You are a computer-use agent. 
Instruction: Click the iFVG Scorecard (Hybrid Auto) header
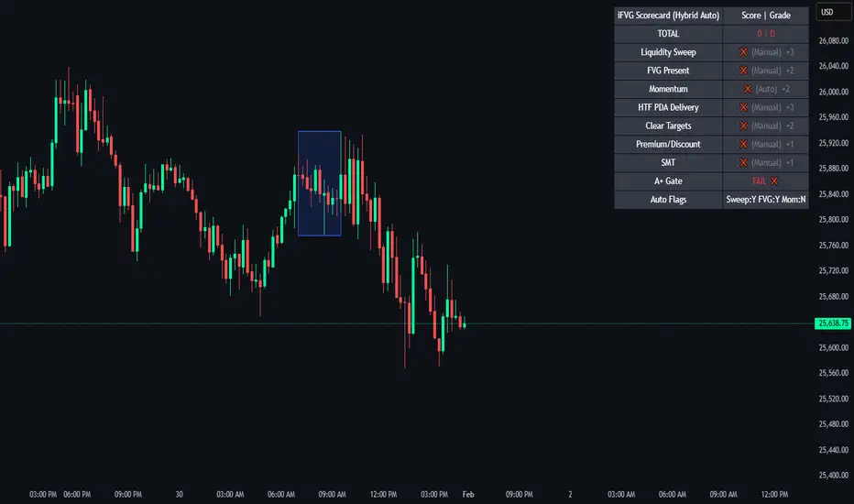pos(668,16)
